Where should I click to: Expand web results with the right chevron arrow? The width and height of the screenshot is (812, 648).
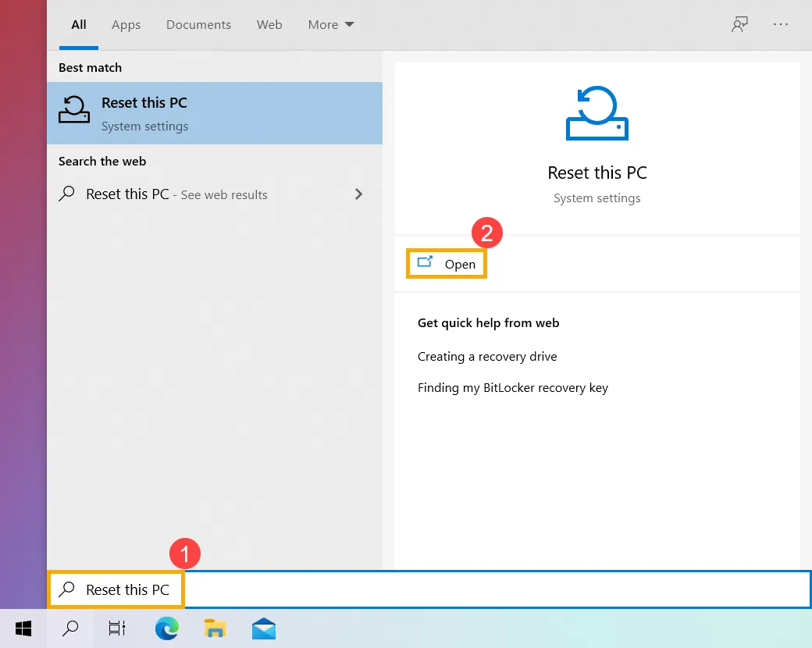358,194
